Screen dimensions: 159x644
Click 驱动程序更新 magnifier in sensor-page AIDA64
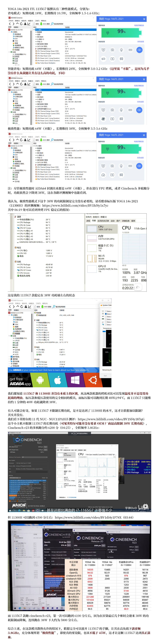click(x=54, y=307)
